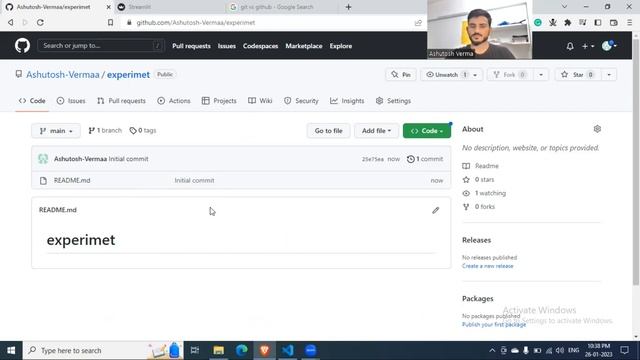
Task: Toggle the browser sidebar panel icon
Action: click(x=598, y=22)
